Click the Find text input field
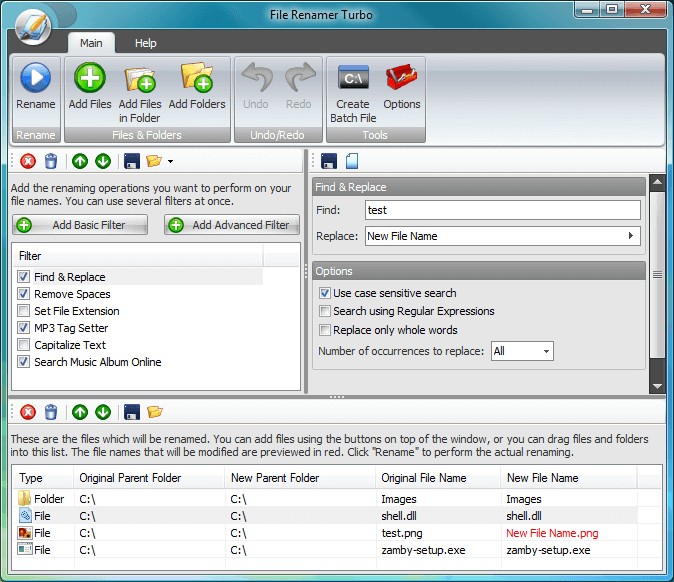674x582 pixels. click(x=502, y=210)
